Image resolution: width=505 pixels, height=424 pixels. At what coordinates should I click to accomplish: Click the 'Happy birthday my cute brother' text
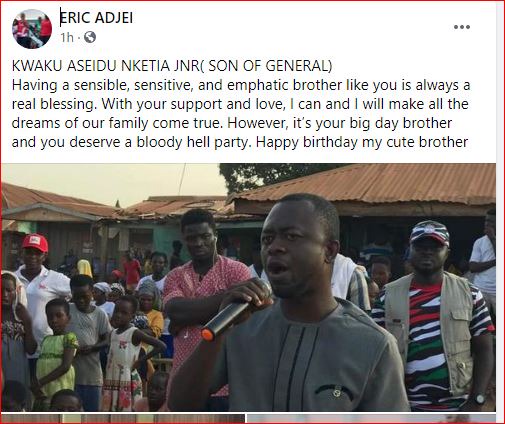[x=362, y=142]
